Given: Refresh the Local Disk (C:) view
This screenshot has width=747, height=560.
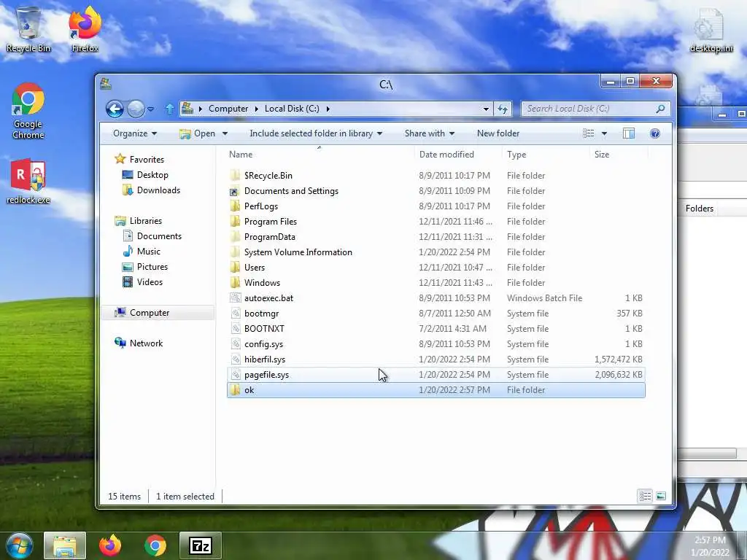Looking at the screenshot, I should coord(503,109).
